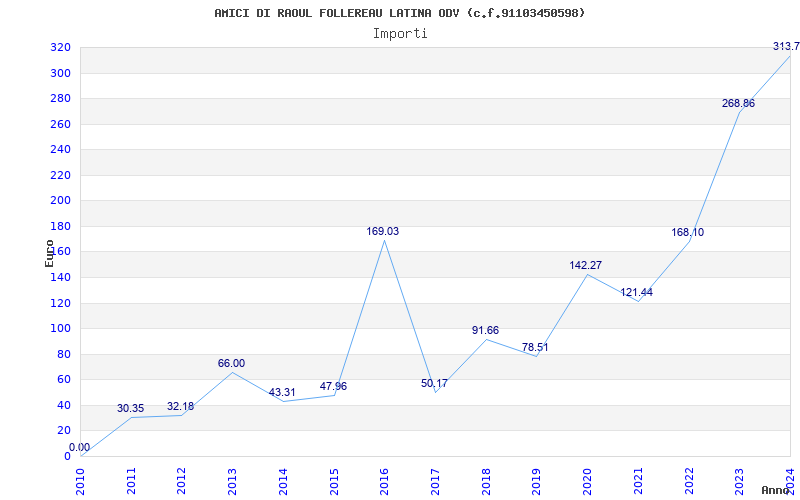Select the 2021 x-axis year label
This screenshot has width=800, height=500.
click(x=638, y=481)
